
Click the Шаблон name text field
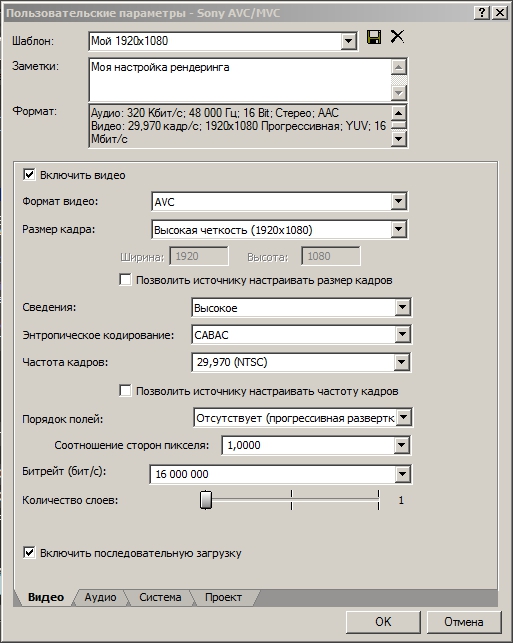coord(215,41)
